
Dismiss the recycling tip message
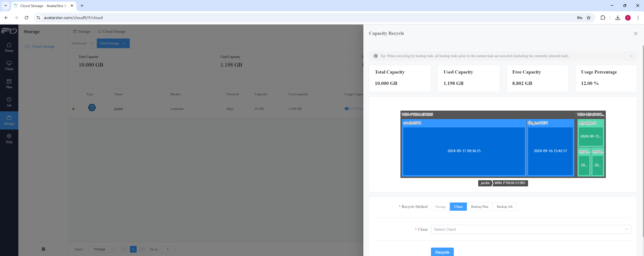631,56
